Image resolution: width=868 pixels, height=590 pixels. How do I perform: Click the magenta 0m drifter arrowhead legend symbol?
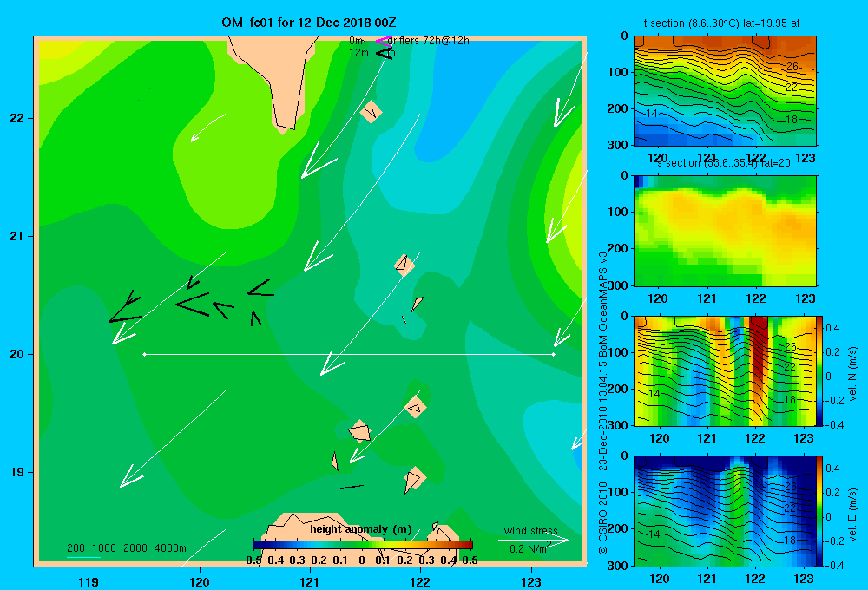tap(384, 41)
